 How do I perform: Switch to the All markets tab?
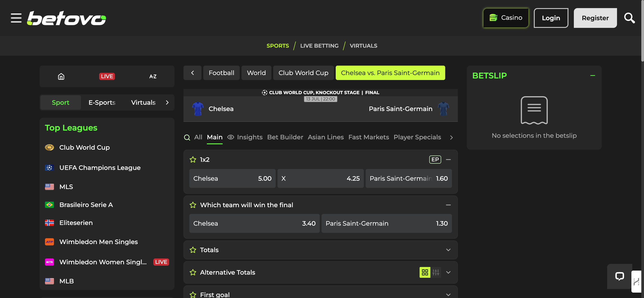[198, 137]
